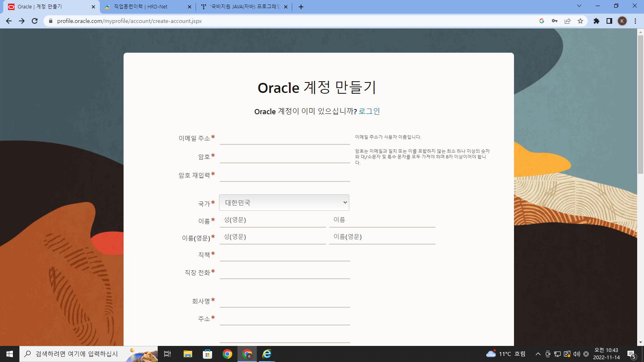Open Windows Start menu
This screenshot has height=362, width=644.
click(10, 354)
